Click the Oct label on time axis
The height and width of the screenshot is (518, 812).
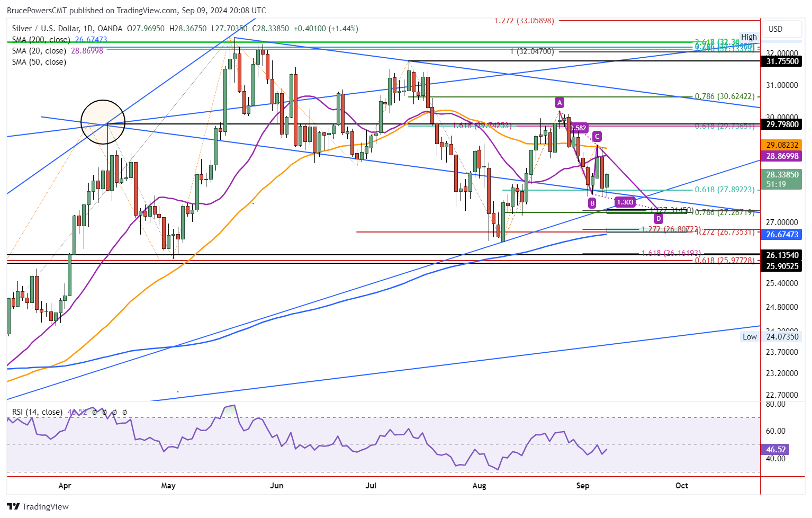[x=682, y=486]
